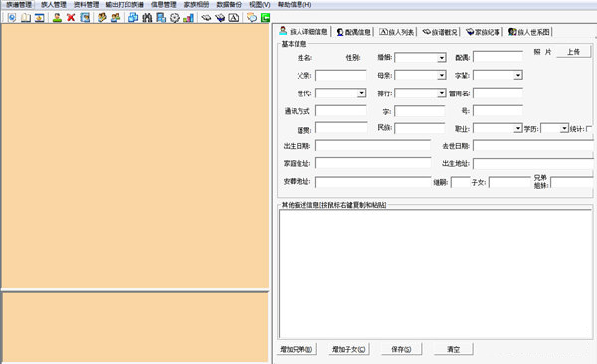The image size is (597, 364).
Task: Open the 家族相册 menu
Action: point(196,5)
